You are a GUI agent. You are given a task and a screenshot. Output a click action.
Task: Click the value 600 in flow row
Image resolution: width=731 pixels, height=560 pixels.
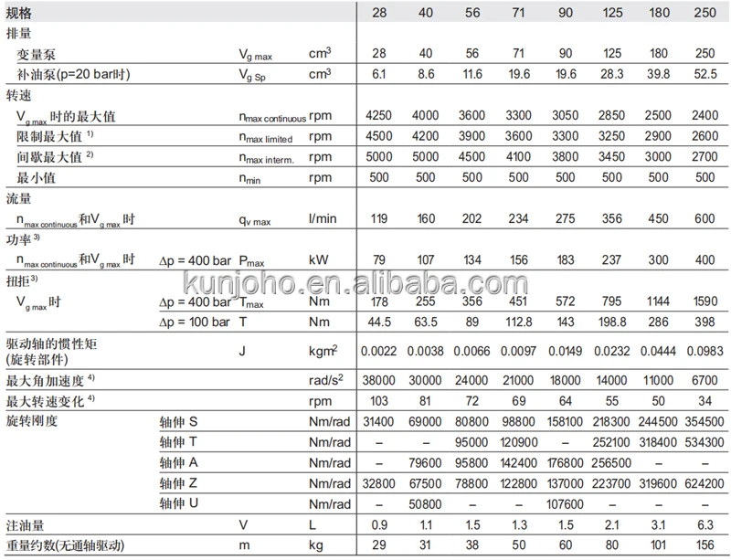click(705, 218)
